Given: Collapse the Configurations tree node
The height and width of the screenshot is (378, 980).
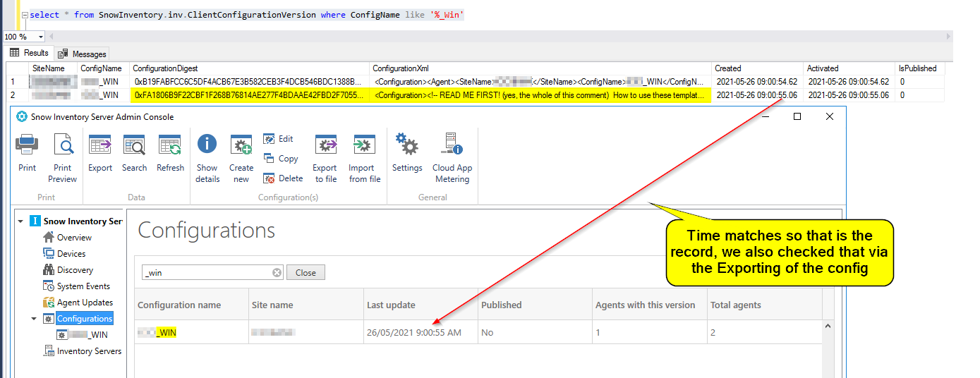Looking at the screenshot, I should tap(34, 319).
